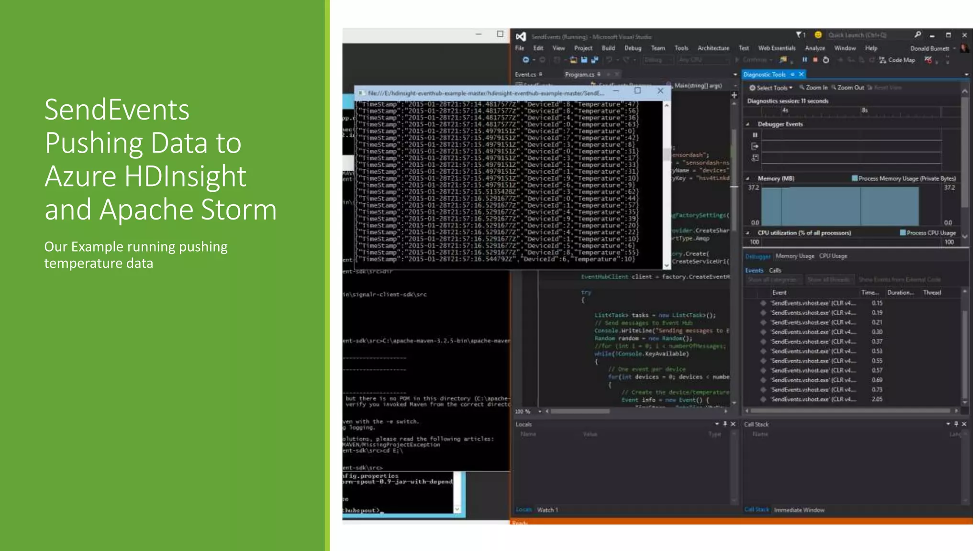Open the Web Essentials menu
This screenshot has width=980, height=551.
(x=777, y=48)
